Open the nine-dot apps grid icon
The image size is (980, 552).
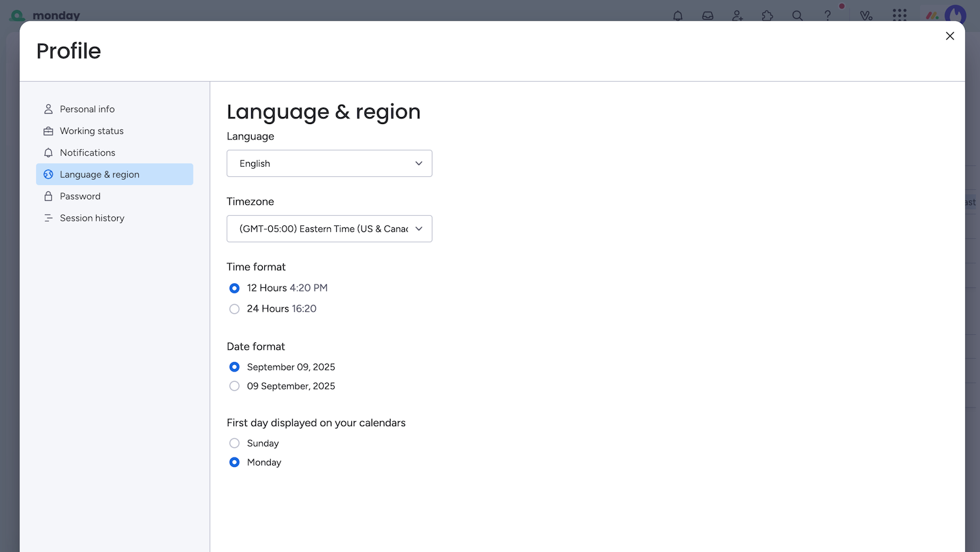[x=900, y=16]
